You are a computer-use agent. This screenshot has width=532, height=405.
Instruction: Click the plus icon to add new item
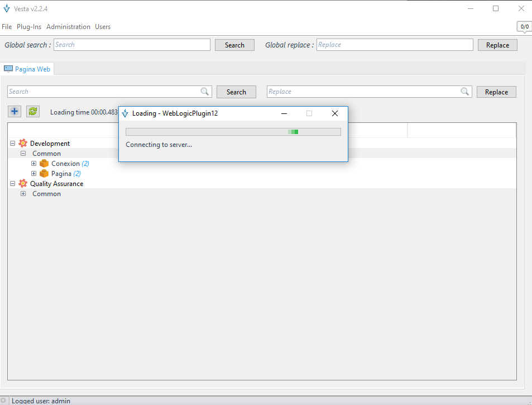(x=15, y=111)
